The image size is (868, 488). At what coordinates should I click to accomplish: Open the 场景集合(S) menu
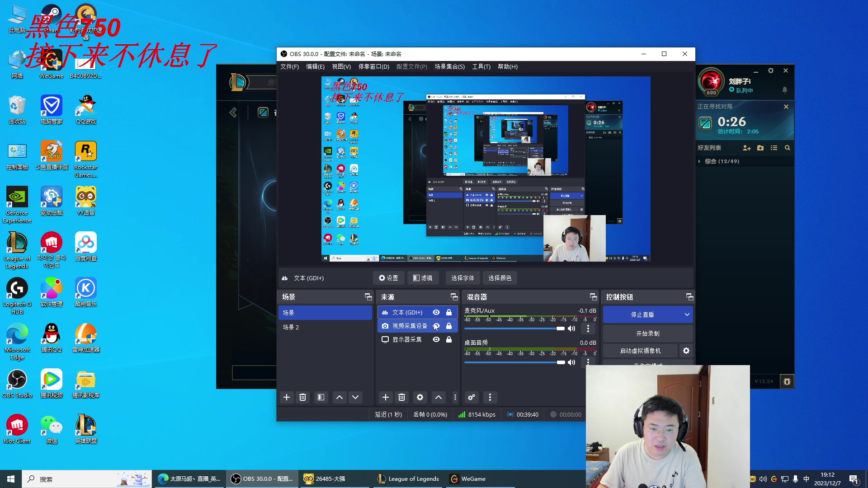click(450, 66)
